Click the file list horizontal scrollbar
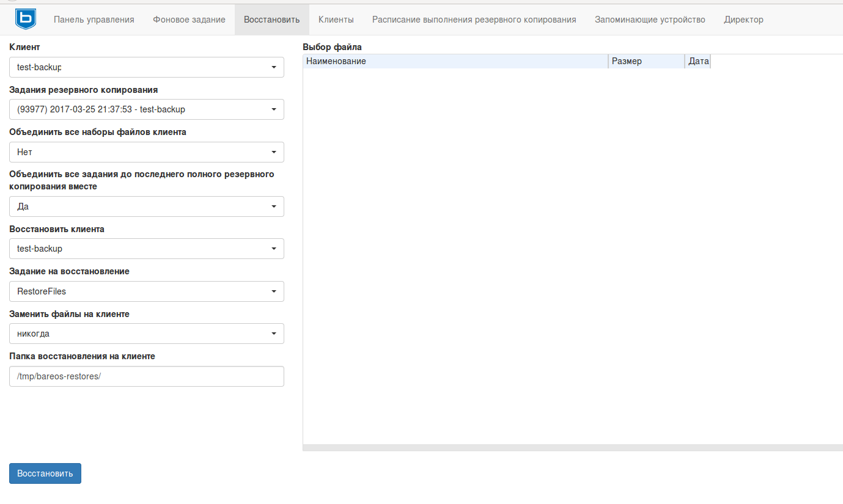Image resolution: width=843 pixels, height=504 pixels. (572, 448)
